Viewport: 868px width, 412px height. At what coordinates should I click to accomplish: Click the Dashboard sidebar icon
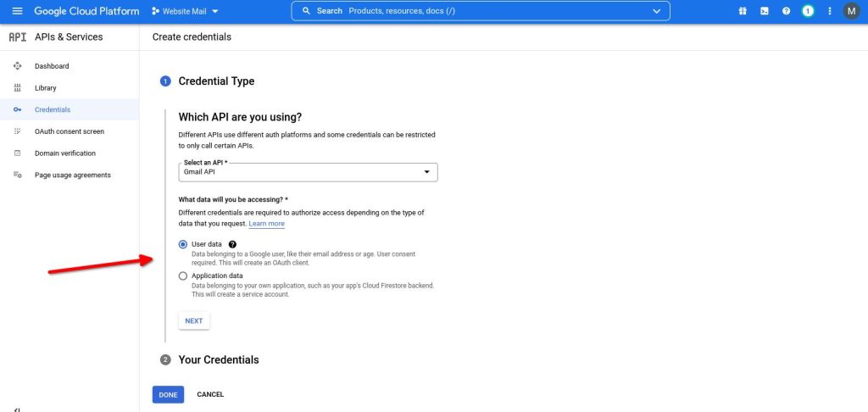[17, 66]
